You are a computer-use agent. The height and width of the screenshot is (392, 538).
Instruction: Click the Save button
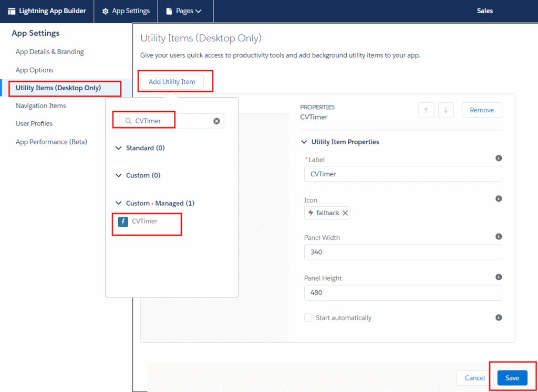[x=512, y=378]
